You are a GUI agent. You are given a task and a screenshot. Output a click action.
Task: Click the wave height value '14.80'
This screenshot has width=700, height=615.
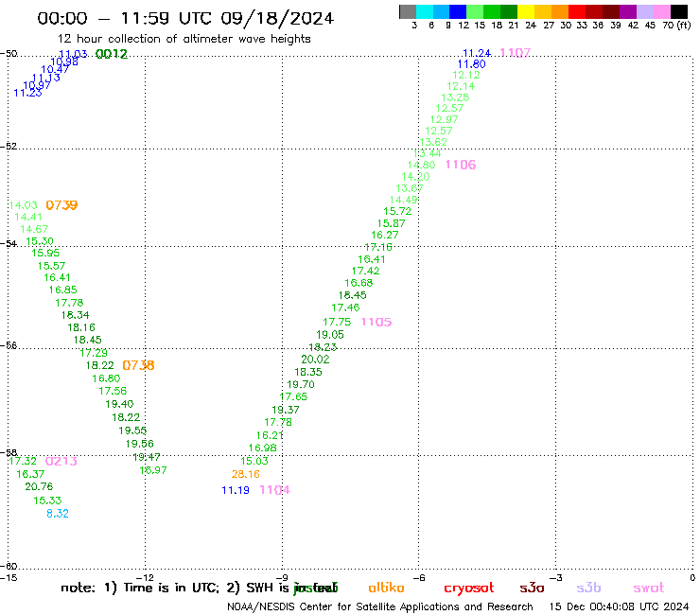(x=421, y=165)
